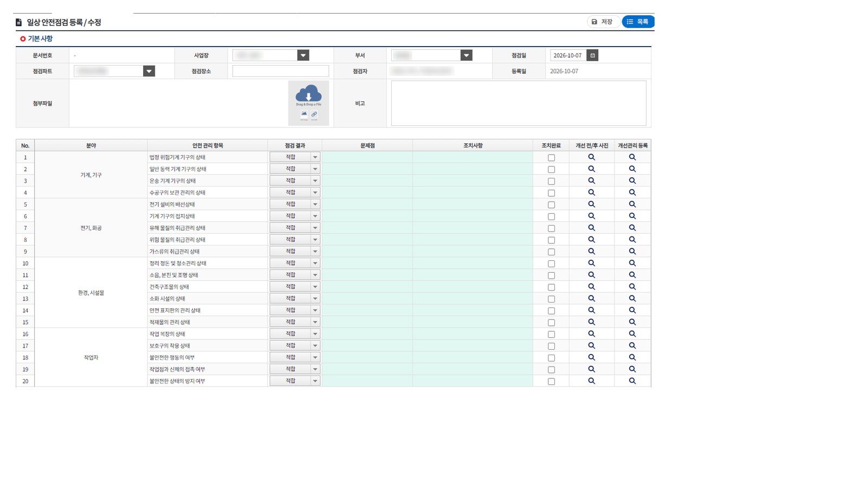Check 조치완료 for row 3
The height and width of the screenshot is (488, 868).
point(551,181)
